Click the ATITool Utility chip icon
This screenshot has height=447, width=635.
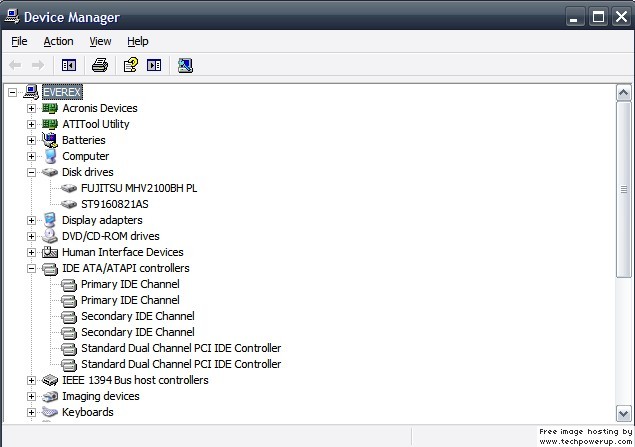point(50,124)
